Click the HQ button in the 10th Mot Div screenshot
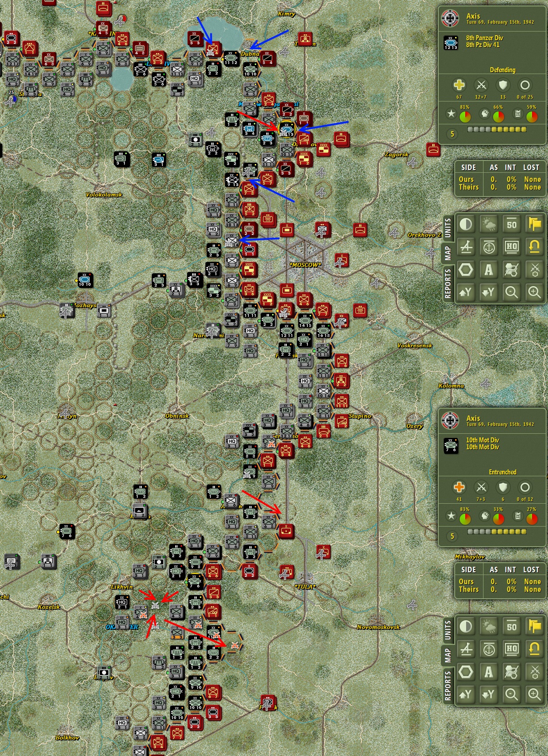Viewport: 548px width, 756px height. click(511, 649)
